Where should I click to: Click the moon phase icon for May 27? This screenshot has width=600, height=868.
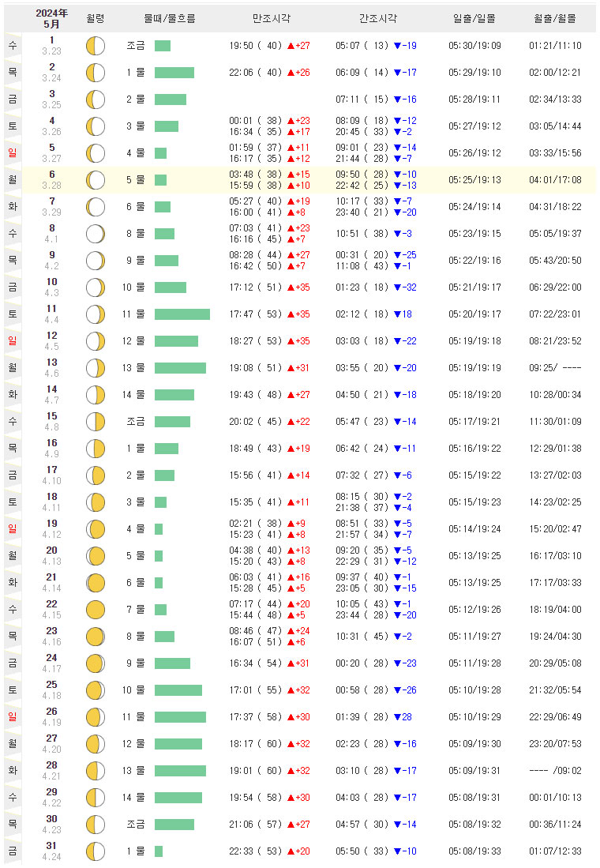96,744
